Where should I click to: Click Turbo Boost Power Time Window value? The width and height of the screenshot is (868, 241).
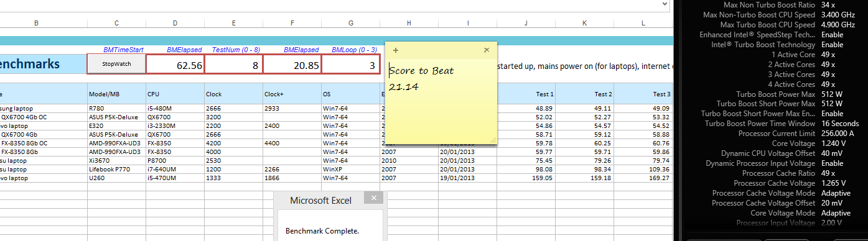[x=840, y=124]
